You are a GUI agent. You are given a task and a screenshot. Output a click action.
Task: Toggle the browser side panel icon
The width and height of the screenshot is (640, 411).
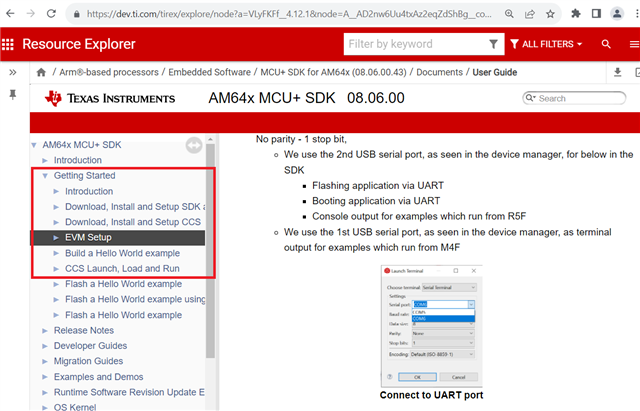click(x=596, y=13)
